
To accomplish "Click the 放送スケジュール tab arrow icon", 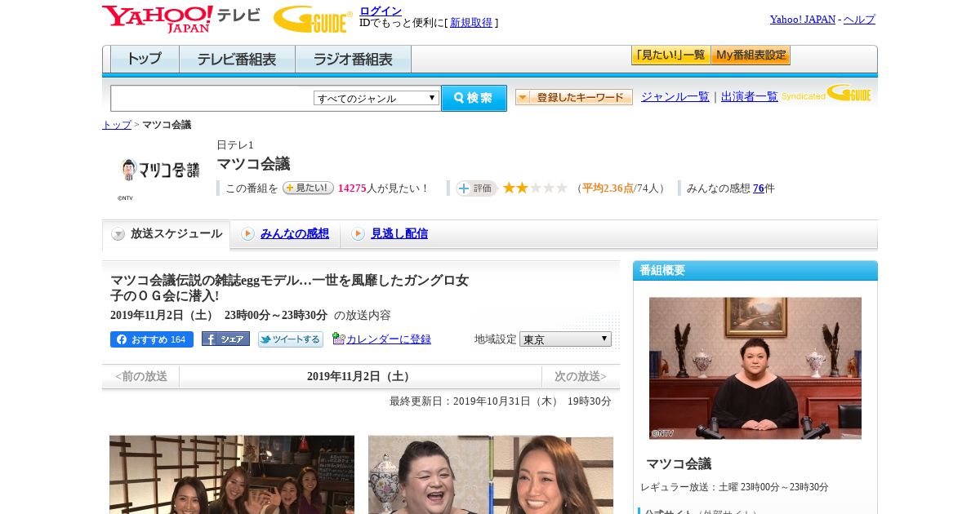I will 118,234.
